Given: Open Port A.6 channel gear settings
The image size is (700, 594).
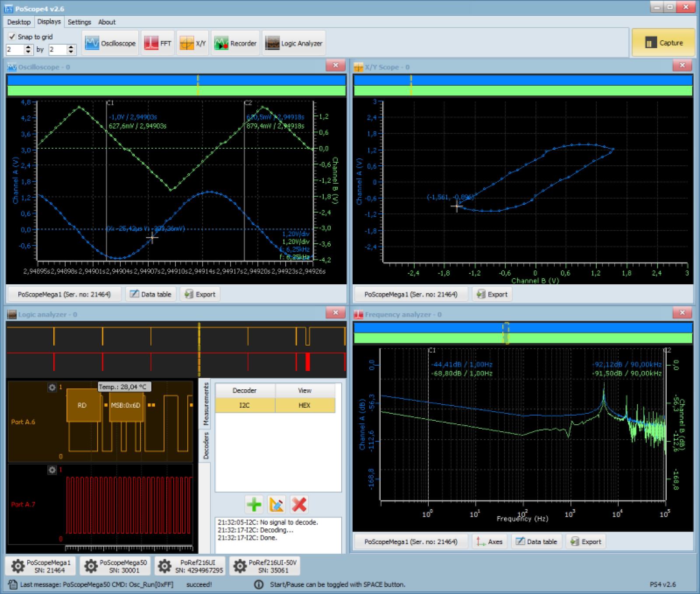Looking at the screenshot, I should pyautogui.click(x=52, y=387).
